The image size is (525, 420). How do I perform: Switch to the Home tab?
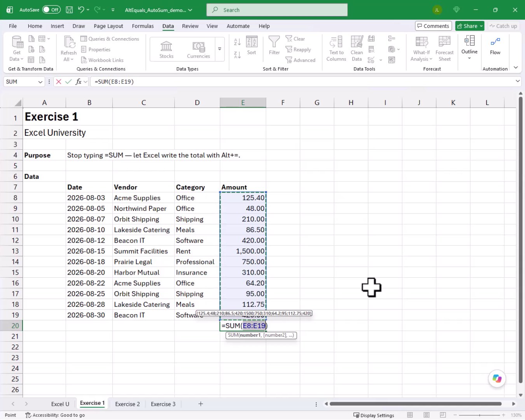pyautogui.click(x=35, y=26)
